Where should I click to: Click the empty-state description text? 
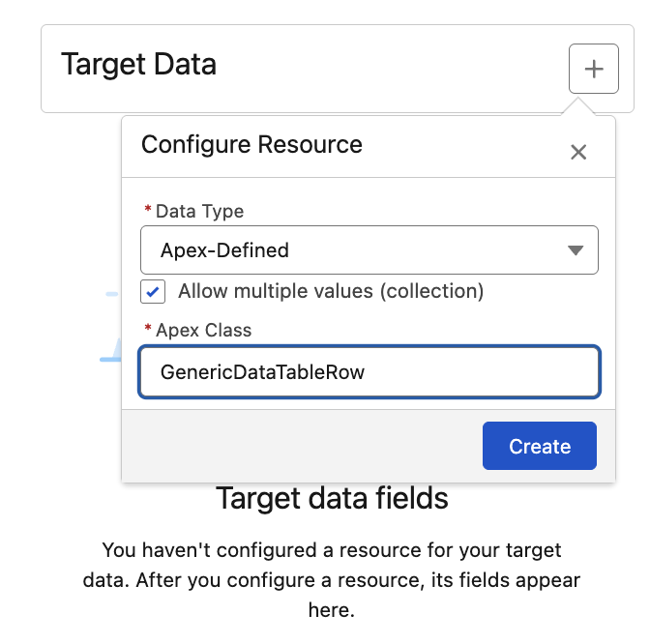coord(332,580)
